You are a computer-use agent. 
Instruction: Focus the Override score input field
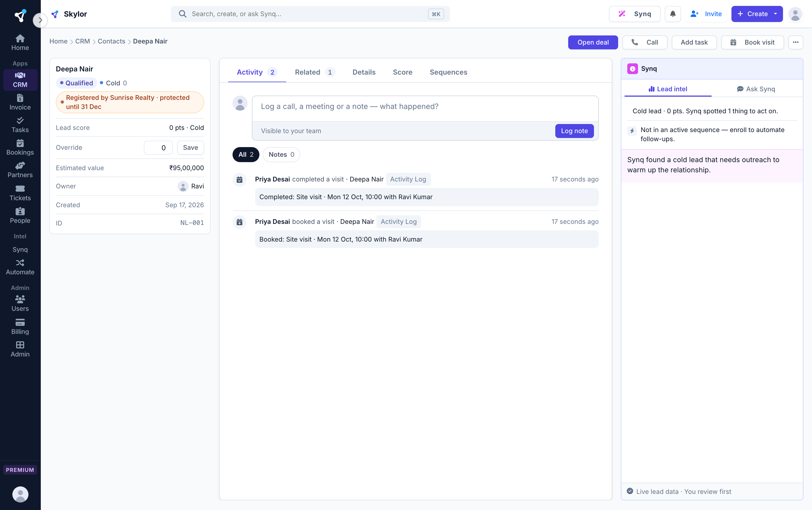pos(158,147)
